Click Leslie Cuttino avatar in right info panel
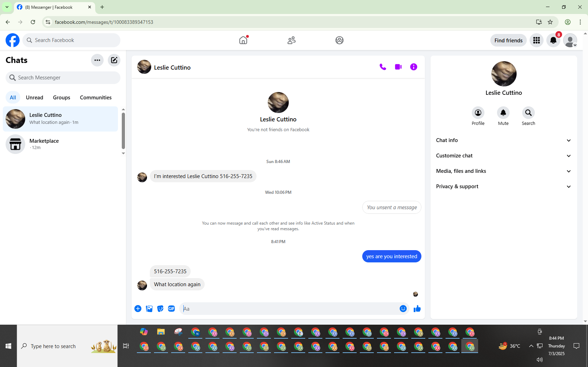This screenshot has width=588, height=367. [x=504, y=74]
